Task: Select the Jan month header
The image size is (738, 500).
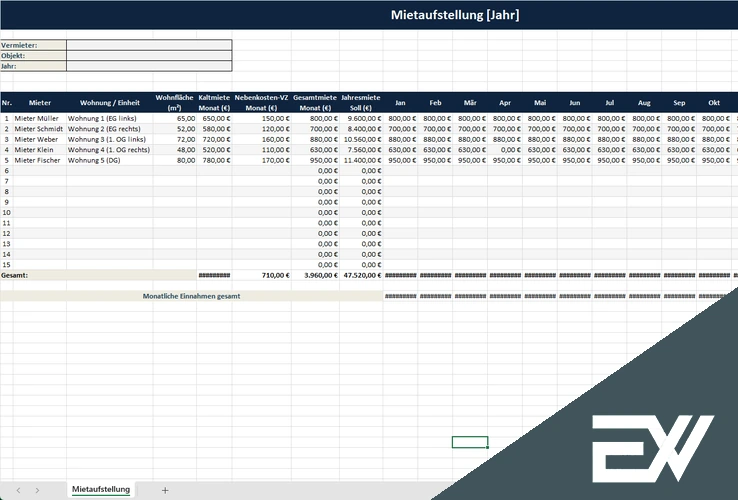Action: point(400,103)
